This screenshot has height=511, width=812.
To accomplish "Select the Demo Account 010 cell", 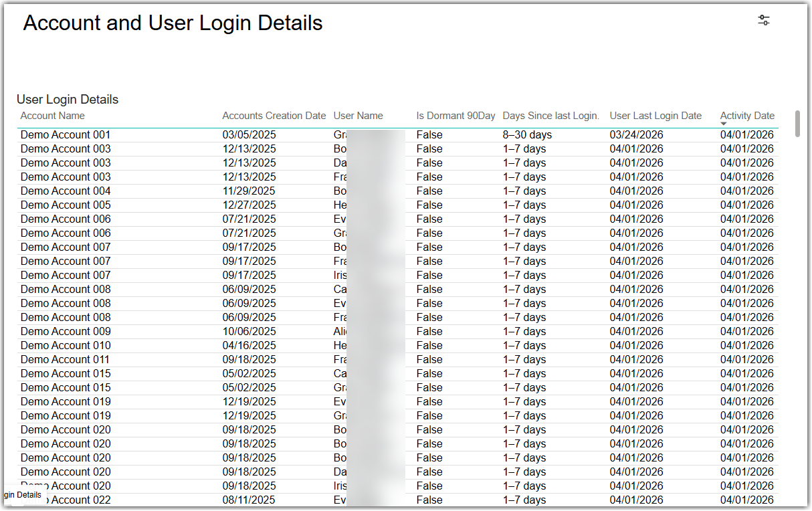I will click(66, 345).
